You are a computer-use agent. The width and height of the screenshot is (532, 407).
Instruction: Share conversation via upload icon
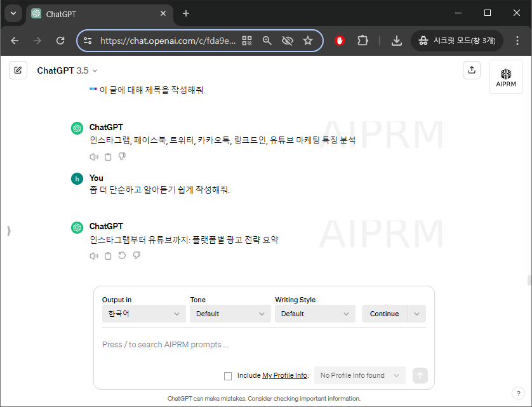tap(472, 70)
